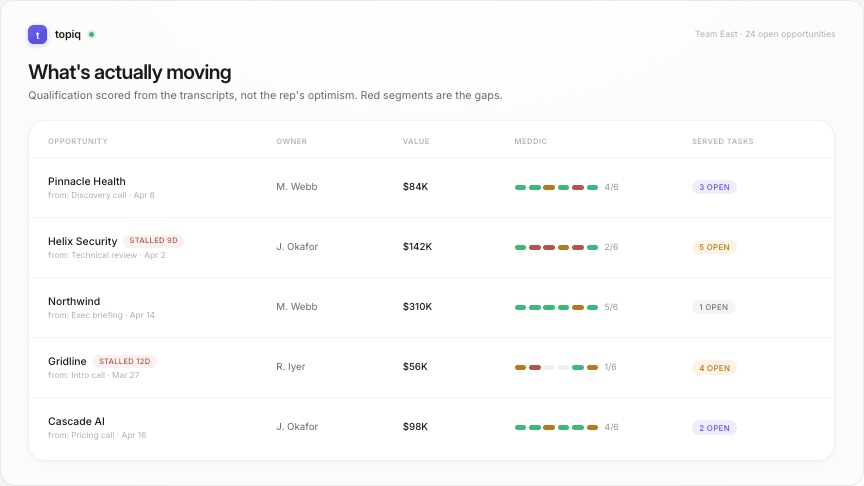Click owner M. Webb in Pinnacle Health row

[296, 187]
